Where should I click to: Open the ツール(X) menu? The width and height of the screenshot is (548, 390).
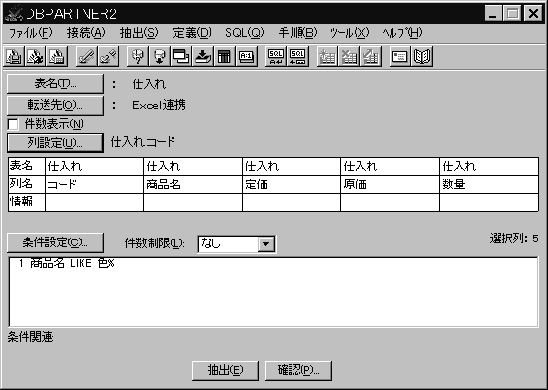tap(349, 33)
